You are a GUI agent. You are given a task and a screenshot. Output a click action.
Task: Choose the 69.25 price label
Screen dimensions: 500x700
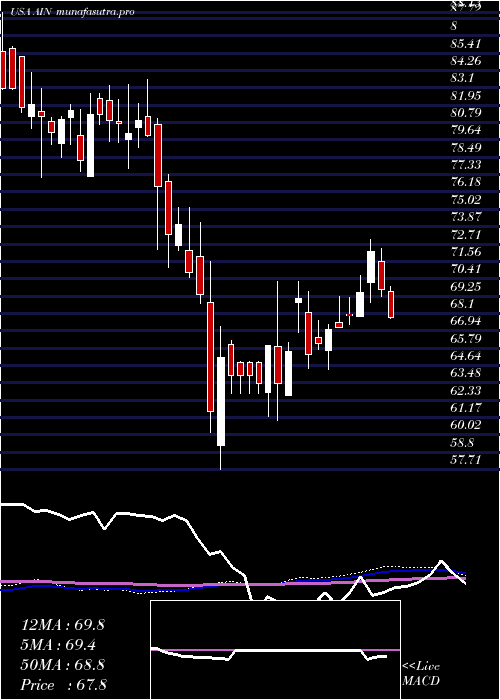point(466,287)
